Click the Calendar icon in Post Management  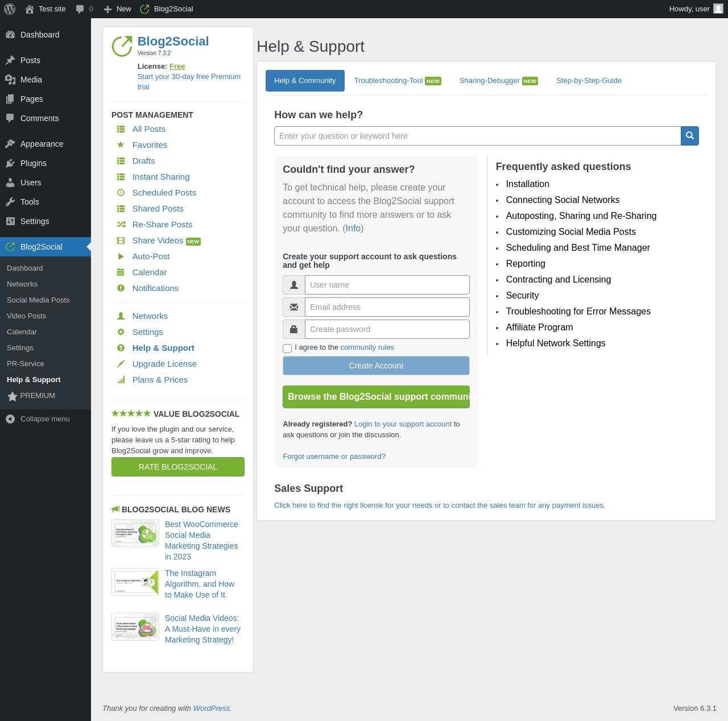click(x=121, y=272)
